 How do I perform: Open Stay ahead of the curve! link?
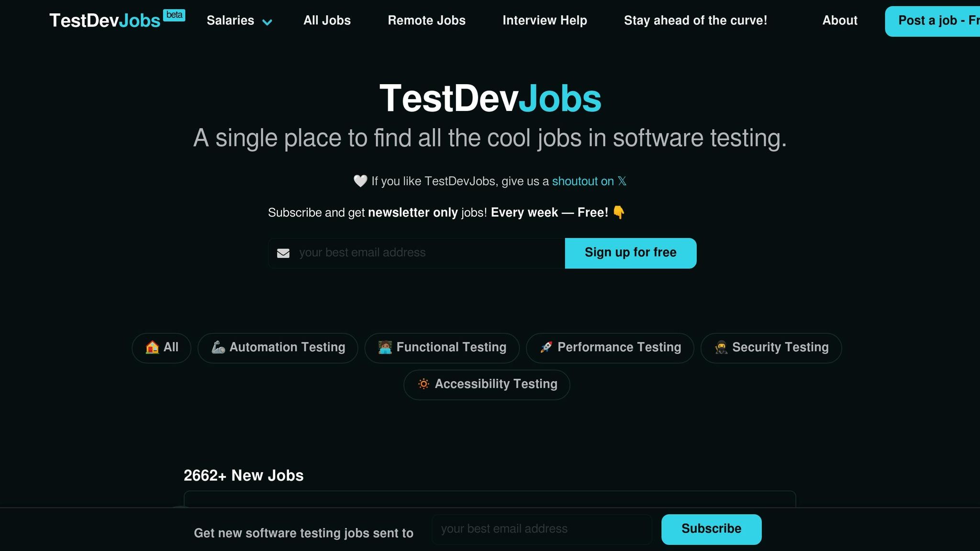[x=695, y=21]
